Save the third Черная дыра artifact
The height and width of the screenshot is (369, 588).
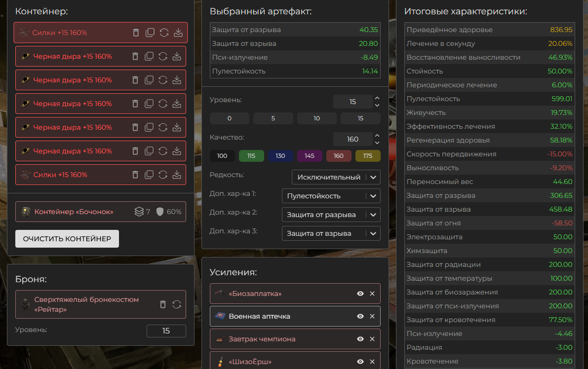tap(177, 104)
